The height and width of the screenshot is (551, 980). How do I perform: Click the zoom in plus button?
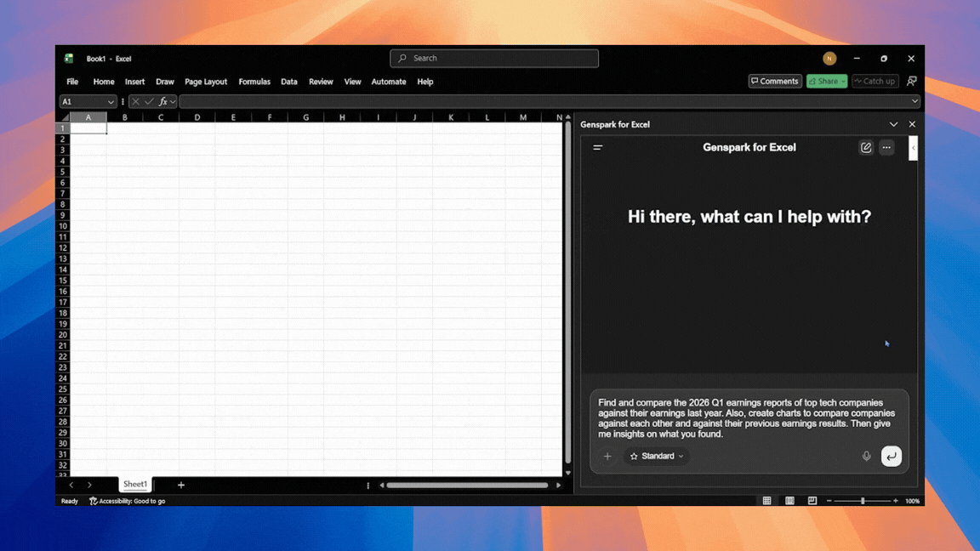(x=896, y=501)
